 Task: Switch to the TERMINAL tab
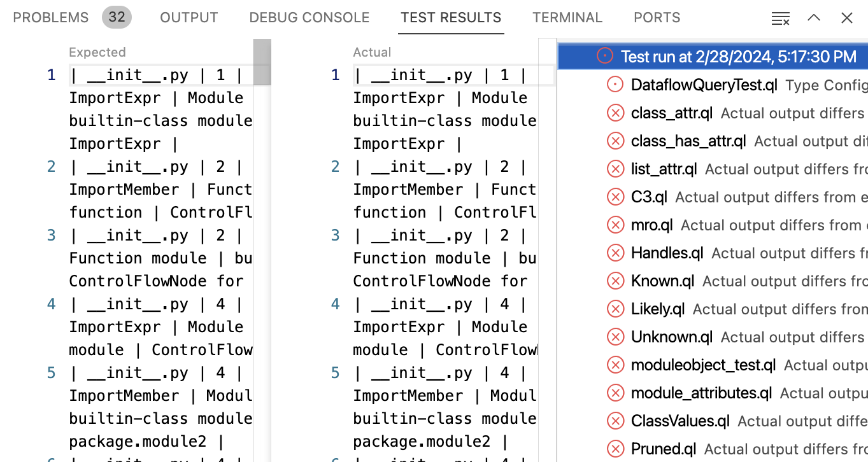click(567, 17)
